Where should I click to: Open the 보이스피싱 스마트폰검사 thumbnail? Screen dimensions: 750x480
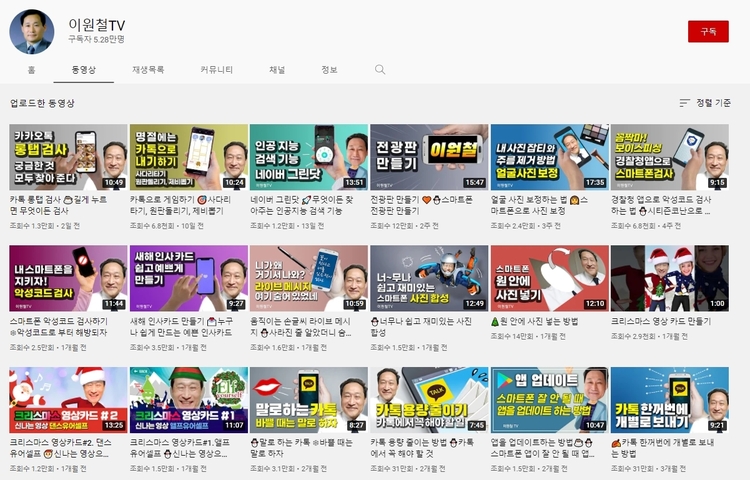tap(670, 157)
